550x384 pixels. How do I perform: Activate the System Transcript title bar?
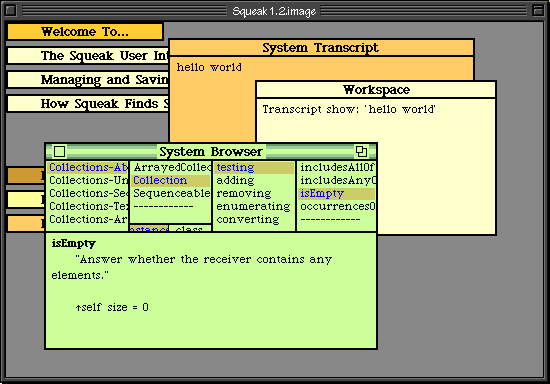coord(321,47)
